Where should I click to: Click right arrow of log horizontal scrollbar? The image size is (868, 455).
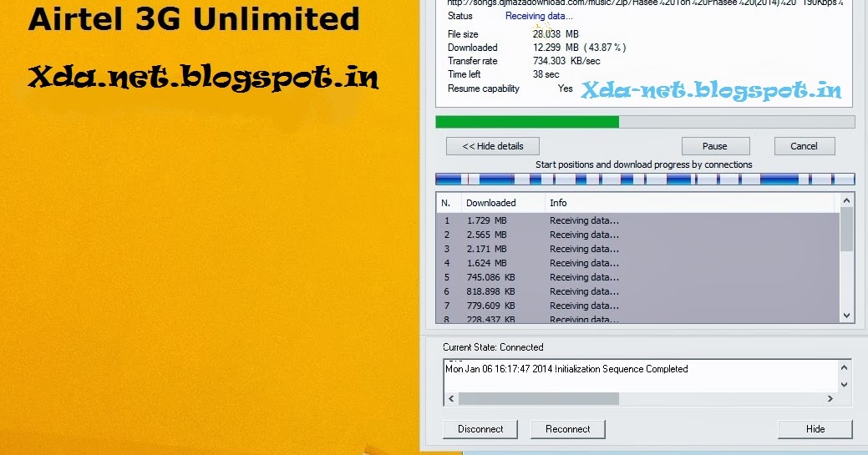[x=830, y=398]
